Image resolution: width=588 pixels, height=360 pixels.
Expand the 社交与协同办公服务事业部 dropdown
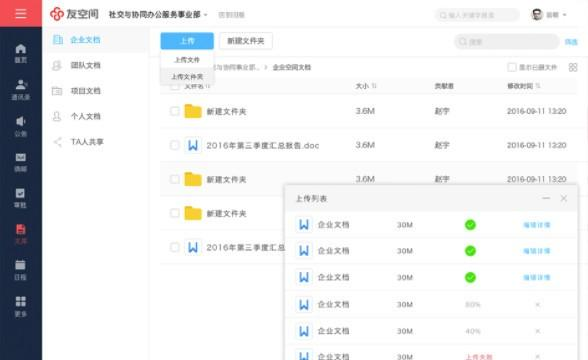pyautogui.click(x=206, y=15)
